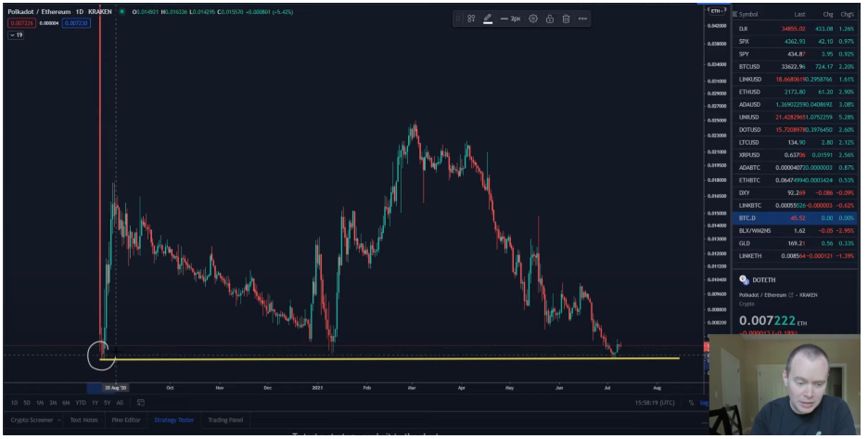Viewport: 868px width, 439px height.
Task: Sort watchlist by Chg% column
Action: pyautogui.click(x=848, y=15)
